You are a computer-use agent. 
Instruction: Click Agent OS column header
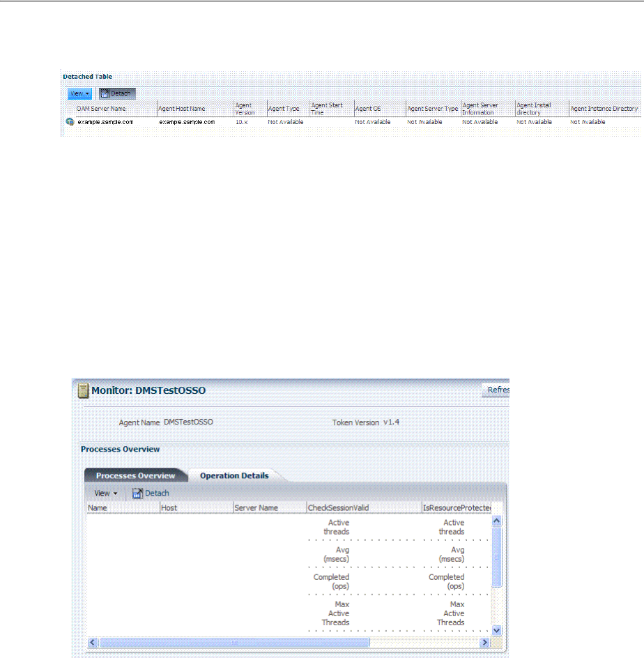coord(368,108)
